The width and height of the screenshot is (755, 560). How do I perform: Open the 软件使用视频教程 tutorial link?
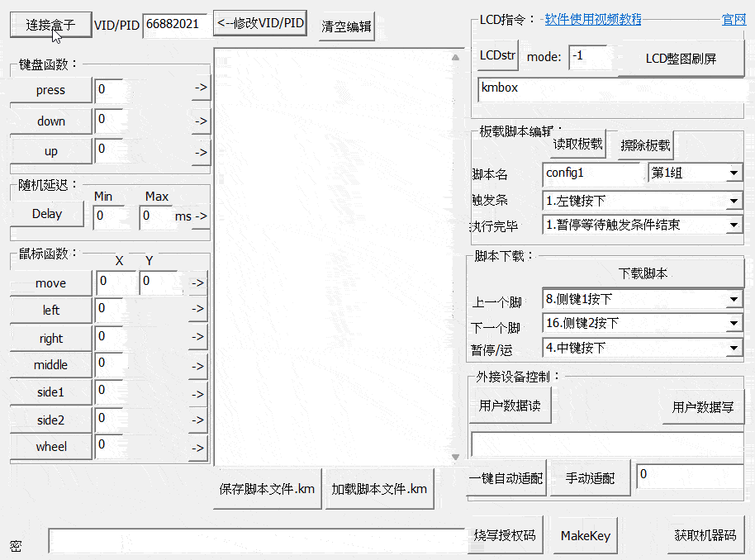pyautogui.click(x=592, y=20)
